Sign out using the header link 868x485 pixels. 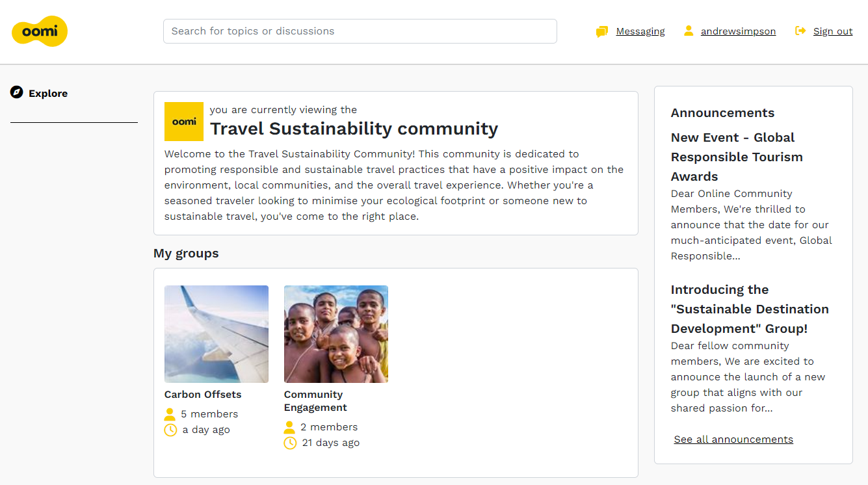pos(832,31)
